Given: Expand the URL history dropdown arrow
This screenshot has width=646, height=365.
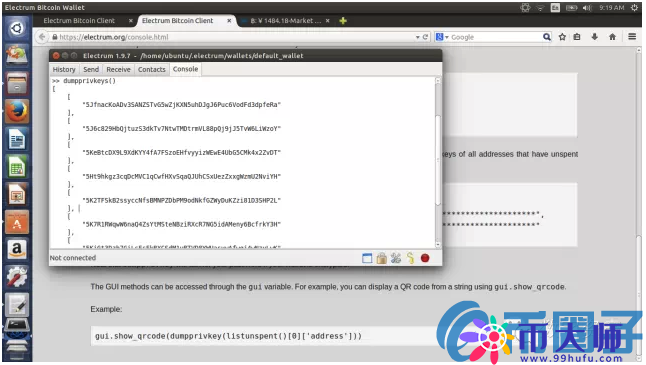Looking at the screenshot, I should click(417, 37).
